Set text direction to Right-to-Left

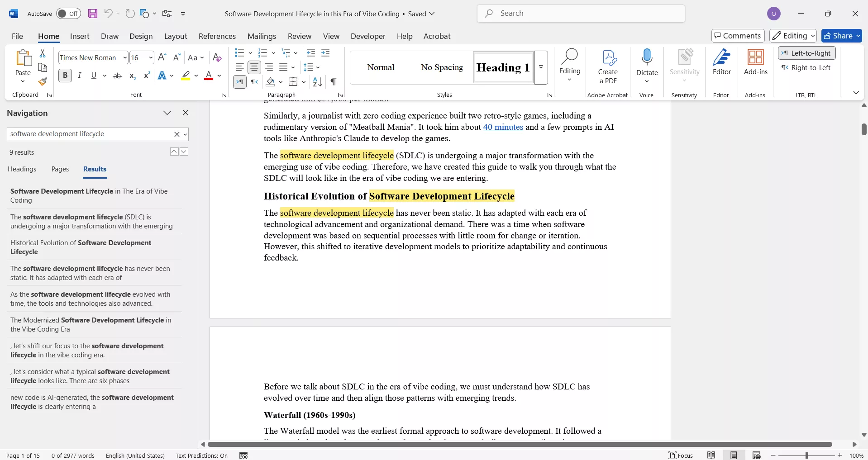tap(806, 68)
